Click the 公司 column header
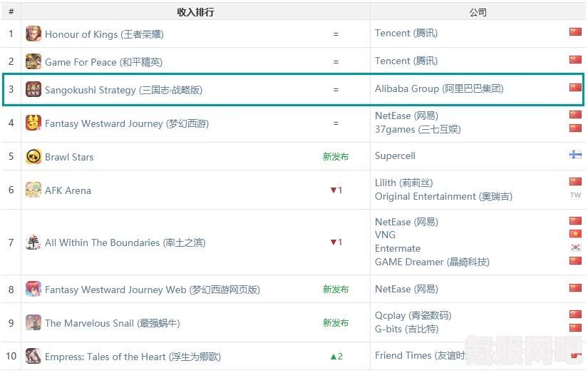Viewport: 588px width, 373px height. tap(478, 12)
